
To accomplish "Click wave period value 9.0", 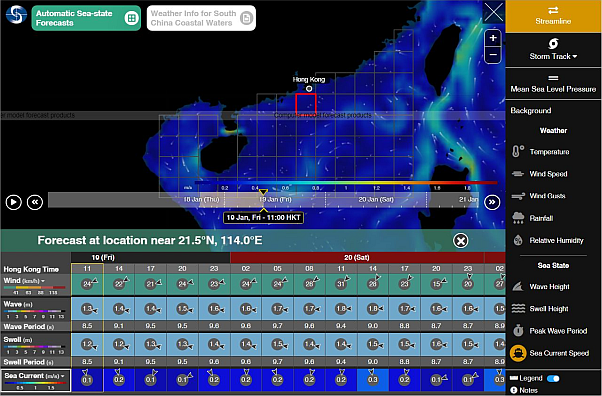I will pyautogui.click(x=372, y=326).
